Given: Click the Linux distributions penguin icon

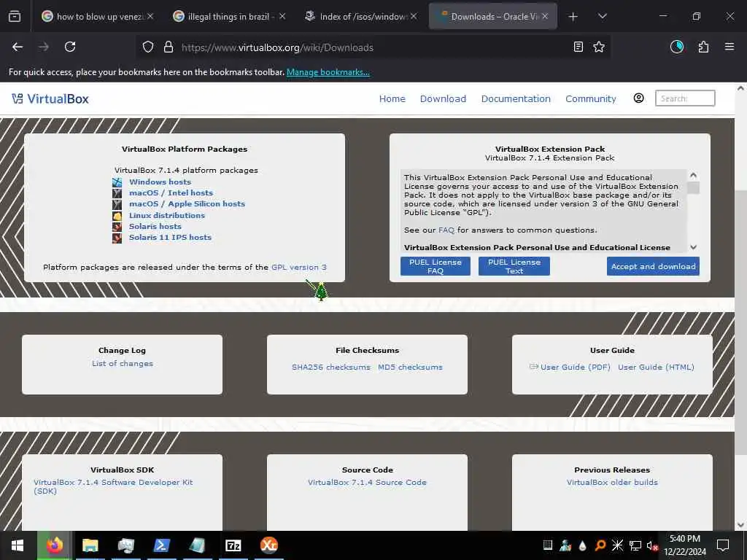Looking at the screenshot, I should (x=117, y=216).
